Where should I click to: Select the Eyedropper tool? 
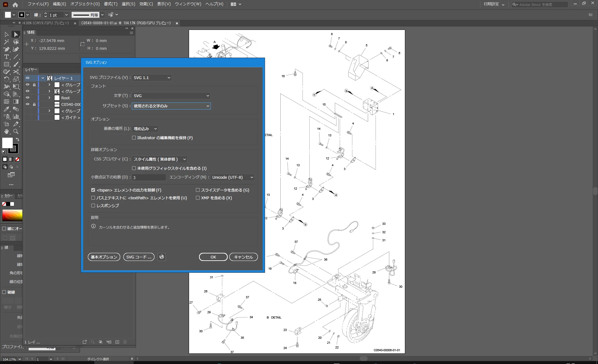tap(6, 109)
